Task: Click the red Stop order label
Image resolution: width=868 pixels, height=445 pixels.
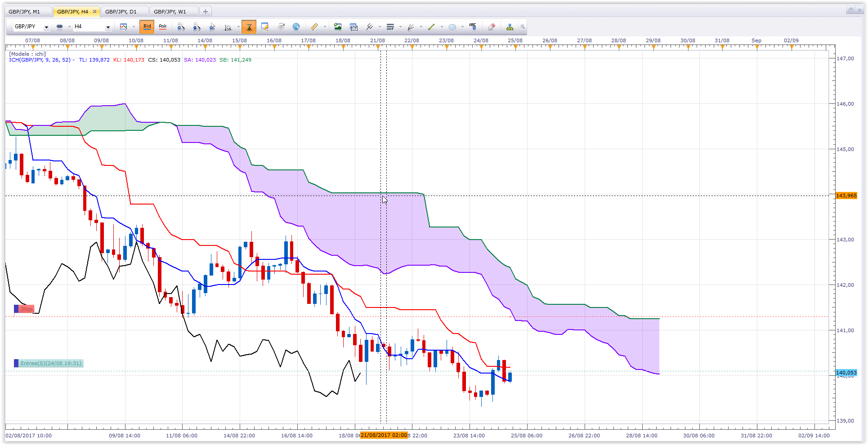Action: (24, 309)
